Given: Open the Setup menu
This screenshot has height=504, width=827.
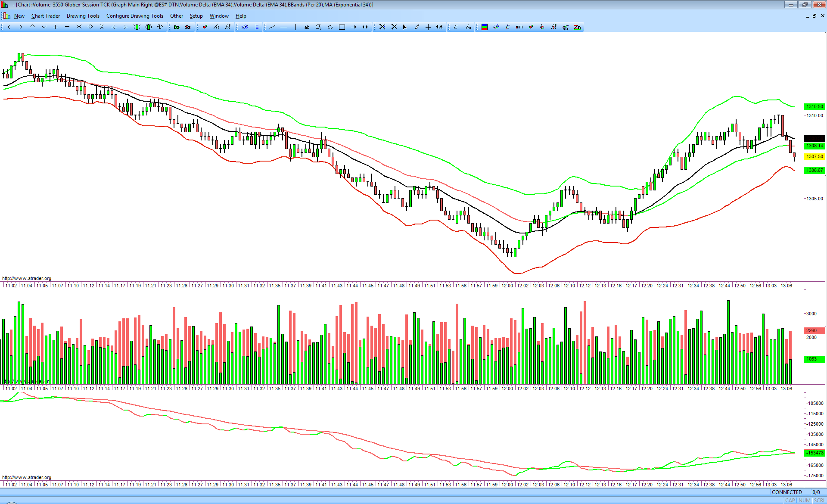Looking at the screenshot, I should [x=196, y=16].
